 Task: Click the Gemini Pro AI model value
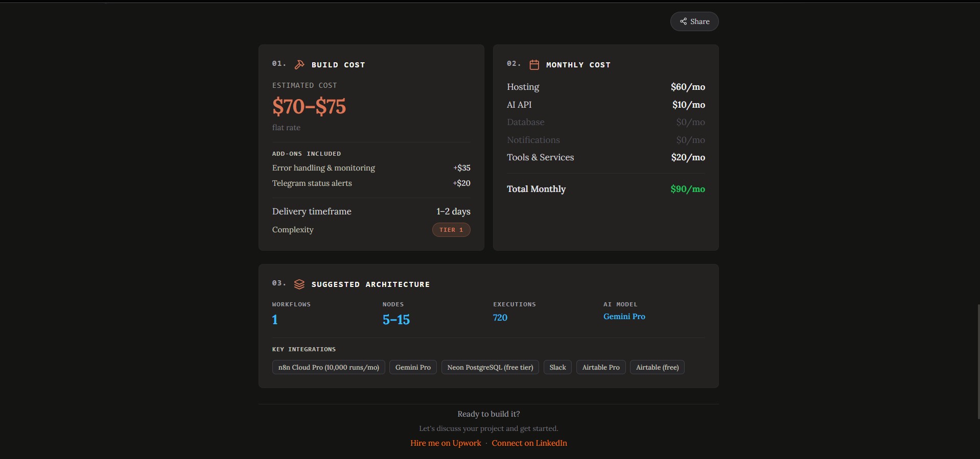[624, 317]
